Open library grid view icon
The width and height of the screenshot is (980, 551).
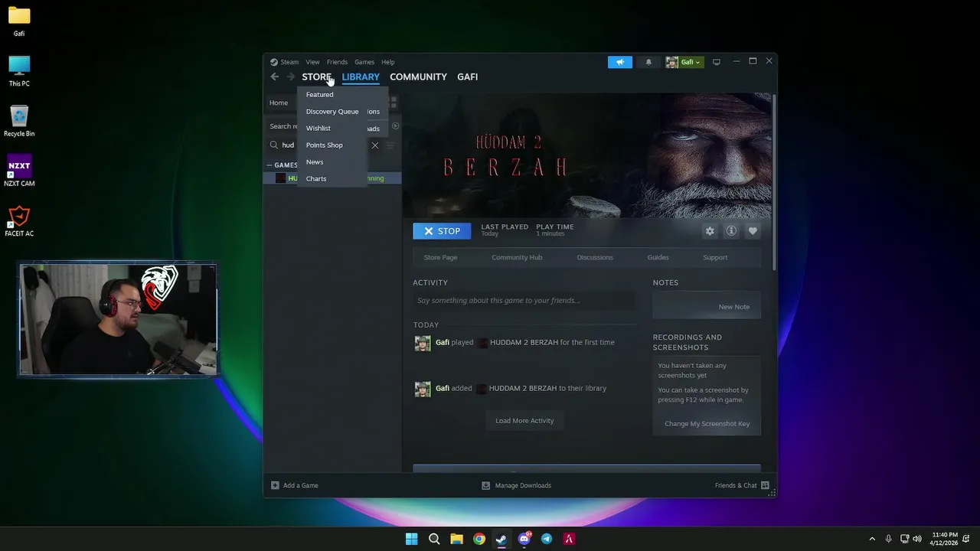[x=394, y=103]
